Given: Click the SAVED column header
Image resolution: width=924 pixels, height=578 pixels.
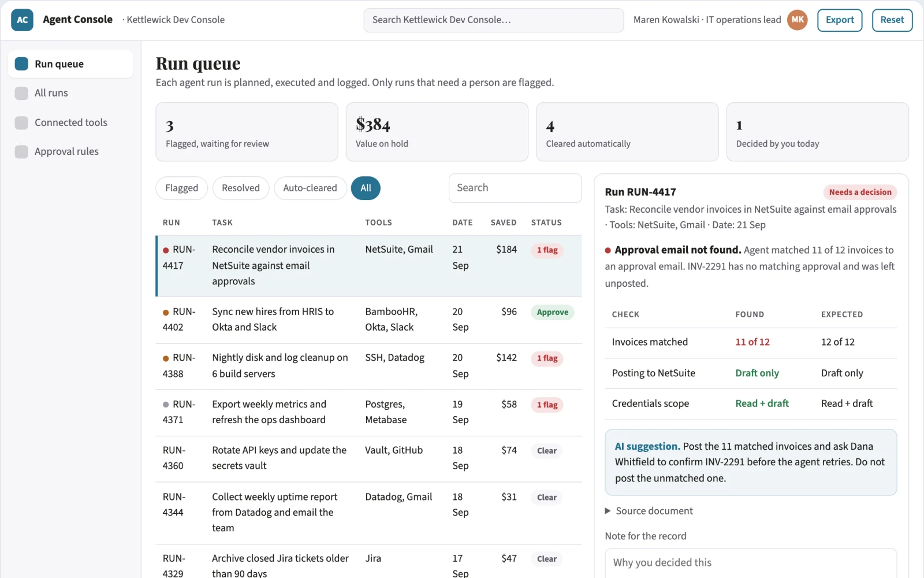Looking at the screenshot, I should click(x=504, y=223).
